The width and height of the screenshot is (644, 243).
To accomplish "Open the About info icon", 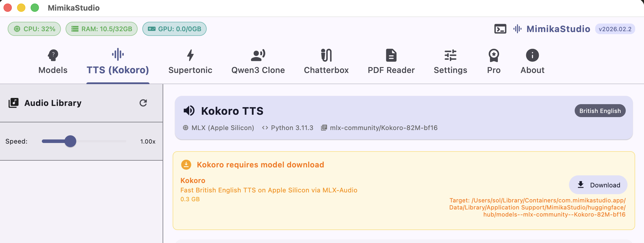I will [532, 55].
